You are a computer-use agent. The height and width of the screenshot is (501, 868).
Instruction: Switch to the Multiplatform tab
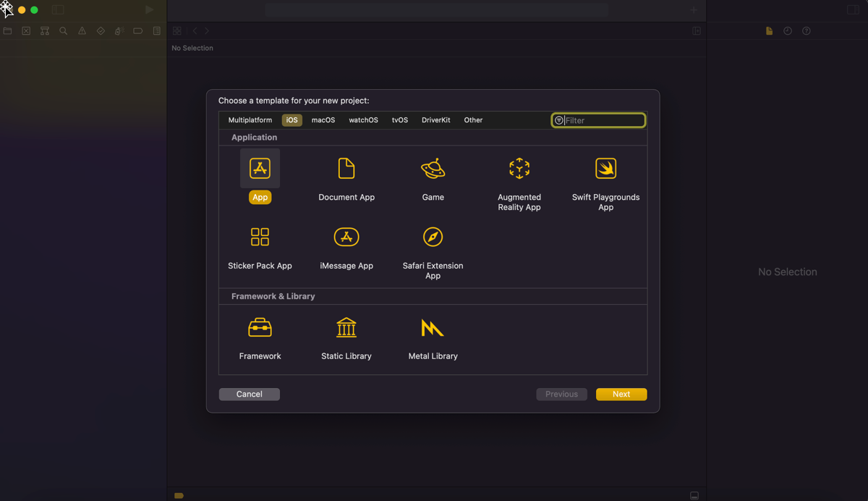coord(250,120)
